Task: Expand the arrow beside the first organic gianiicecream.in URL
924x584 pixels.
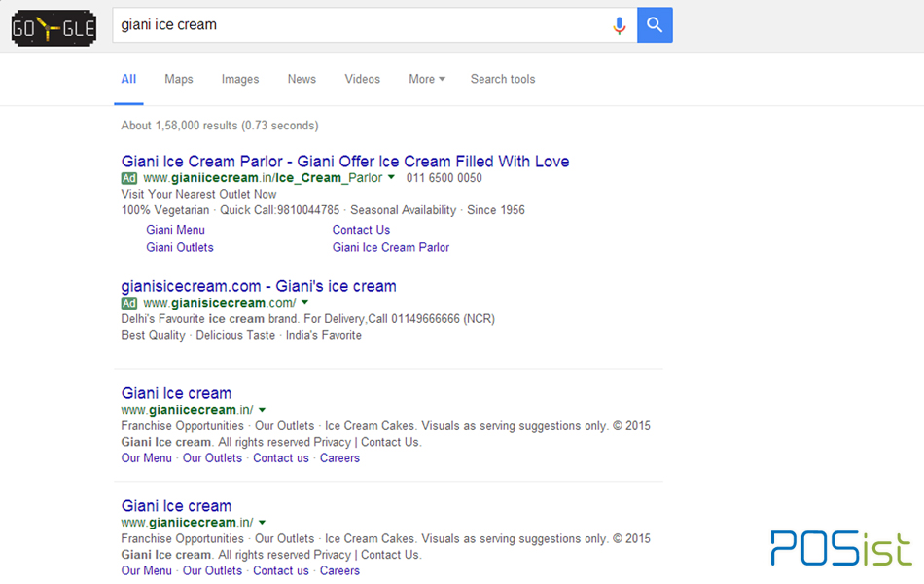Action: [263, 410]
